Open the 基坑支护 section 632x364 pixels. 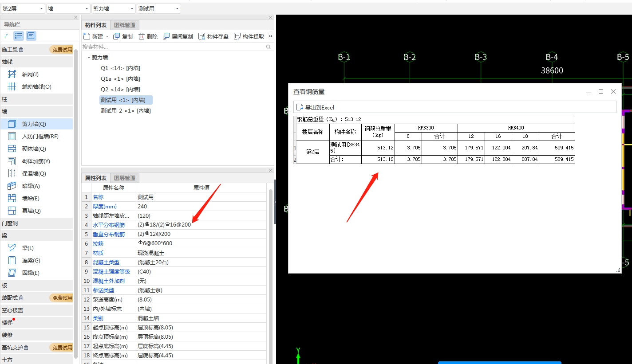pos(36,347)
